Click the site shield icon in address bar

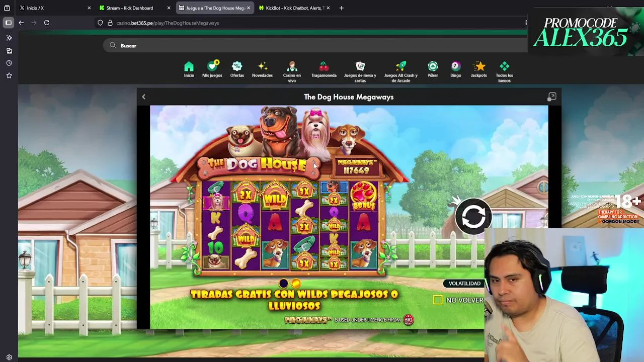pyautogui.click(x=100, y=23)
